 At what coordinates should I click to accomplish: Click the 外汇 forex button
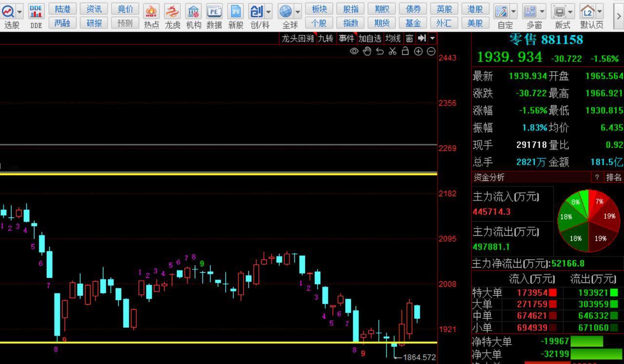444,23
